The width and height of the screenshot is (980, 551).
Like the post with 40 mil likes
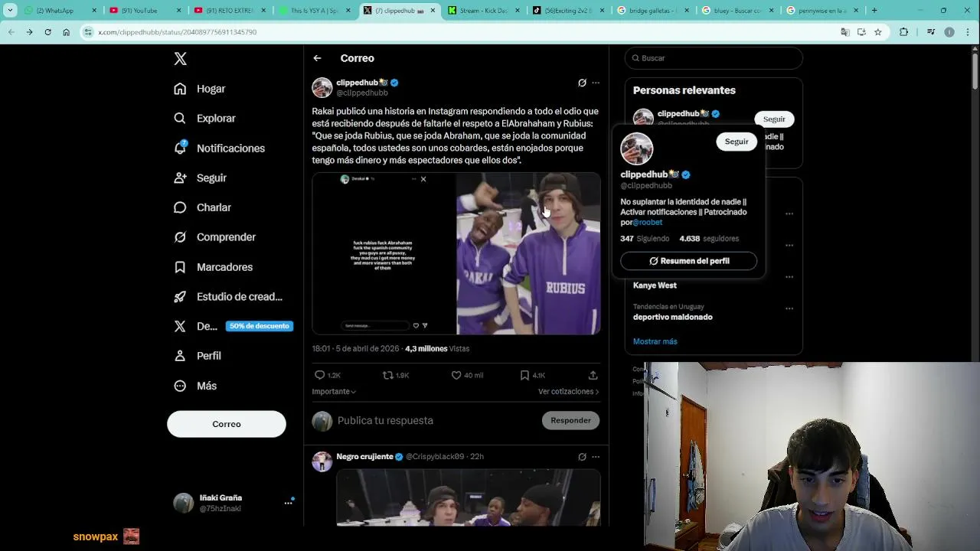456,375
